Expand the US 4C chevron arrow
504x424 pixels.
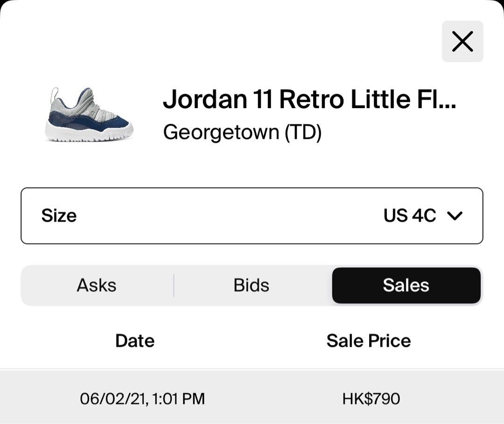(x=455, y=215)
